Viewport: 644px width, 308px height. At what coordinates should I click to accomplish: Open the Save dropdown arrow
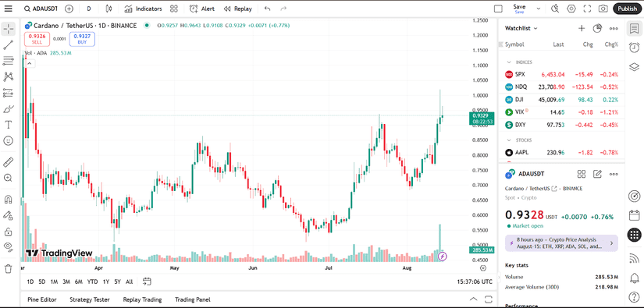[539, 9]
